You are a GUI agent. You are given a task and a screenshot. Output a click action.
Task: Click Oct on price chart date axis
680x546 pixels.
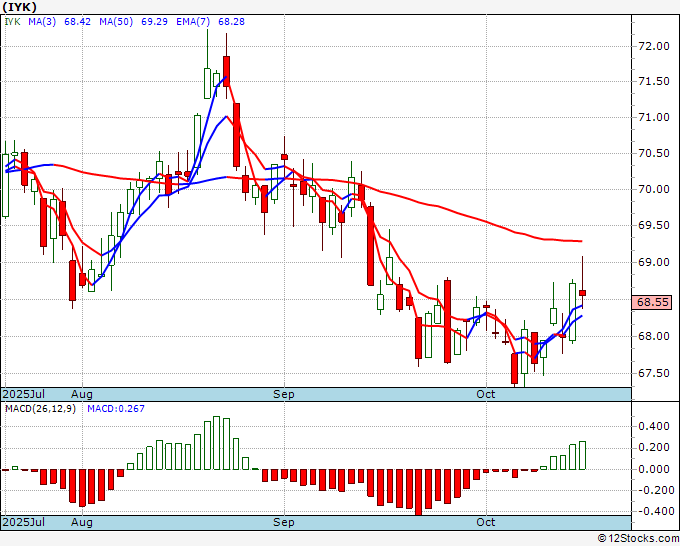[486, 394]
